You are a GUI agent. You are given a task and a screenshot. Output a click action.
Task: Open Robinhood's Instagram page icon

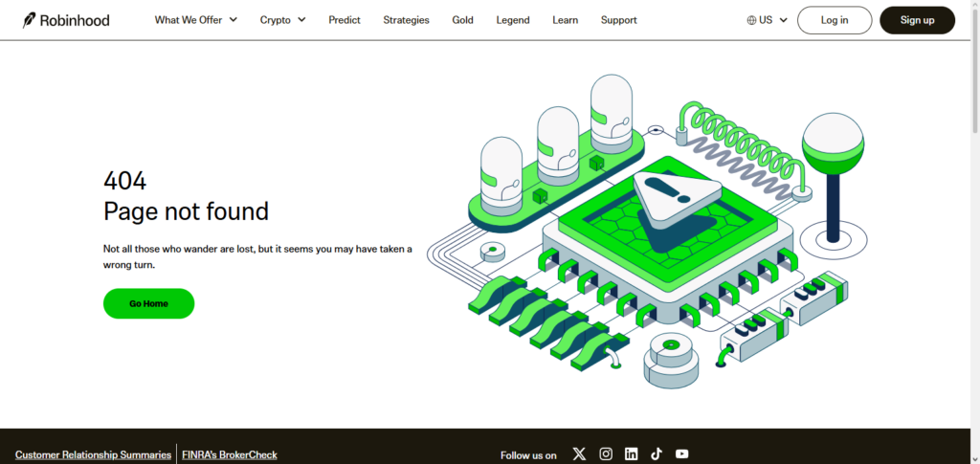pos(606,454)
